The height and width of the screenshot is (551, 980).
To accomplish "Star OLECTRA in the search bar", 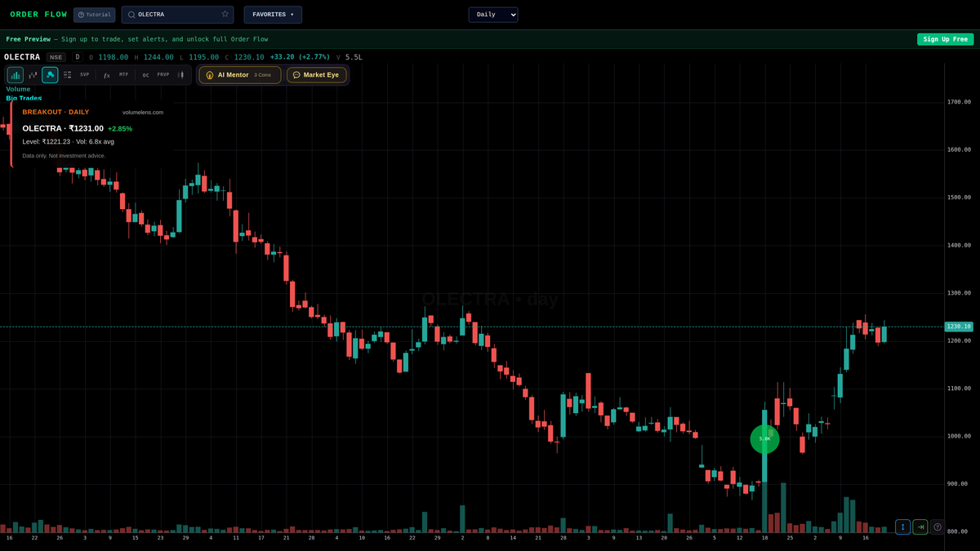I will pos(224,14).
